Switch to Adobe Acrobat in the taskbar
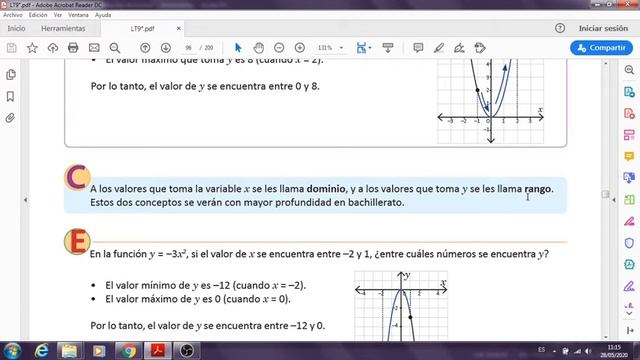The width and height of the screenshot is (640, 360). click(158, 351)
